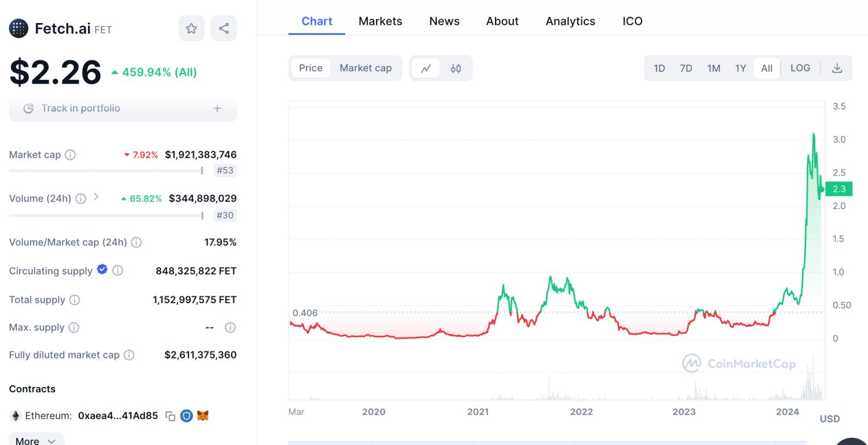This screenshot has height=445, width=868.
Task: Open the Analytics tab
Action: click(x=570, y=21)
